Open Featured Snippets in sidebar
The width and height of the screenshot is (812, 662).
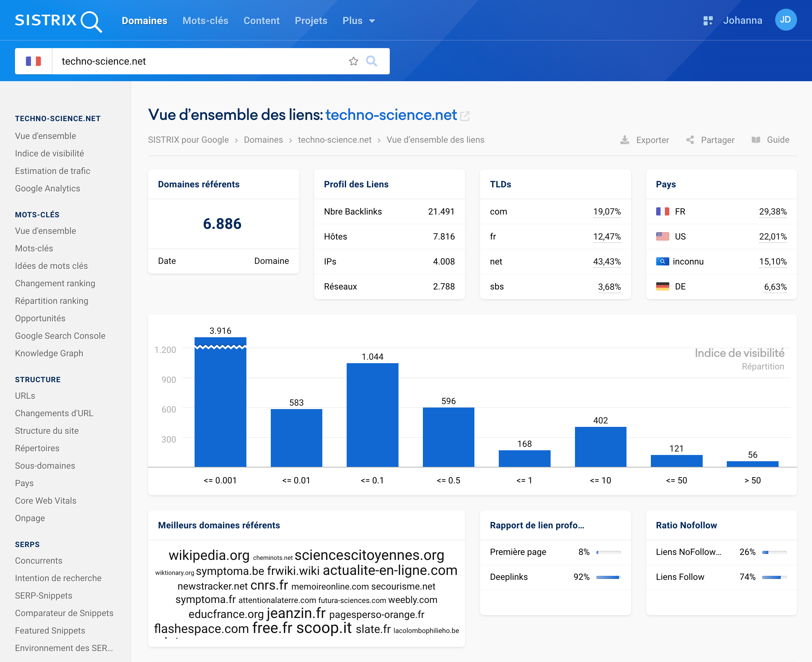[x=50, y=631]
